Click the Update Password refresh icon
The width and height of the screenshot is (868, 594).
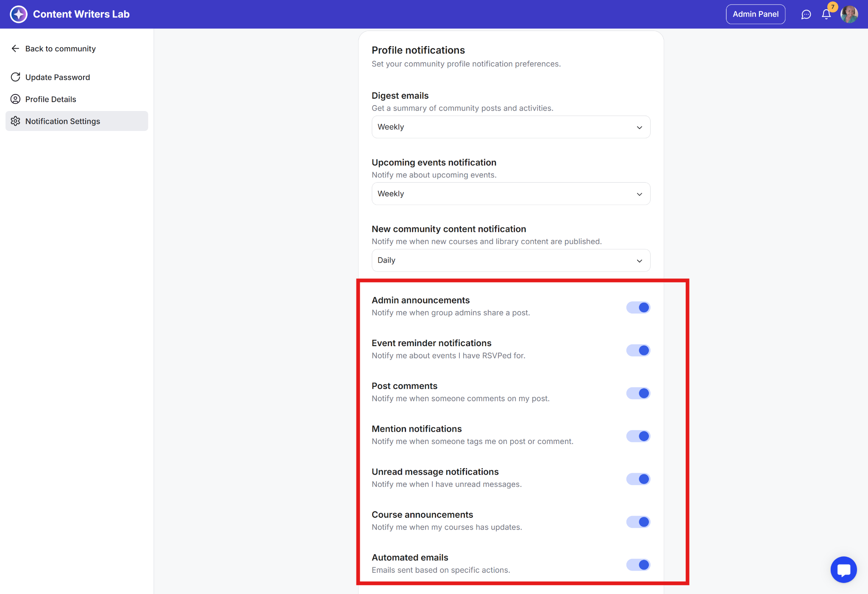[x=15, y=77]
